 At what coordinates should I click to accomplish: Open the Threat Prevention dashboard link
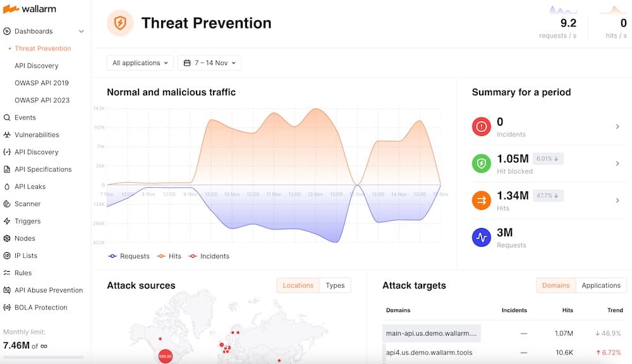[x=44, y=48]
